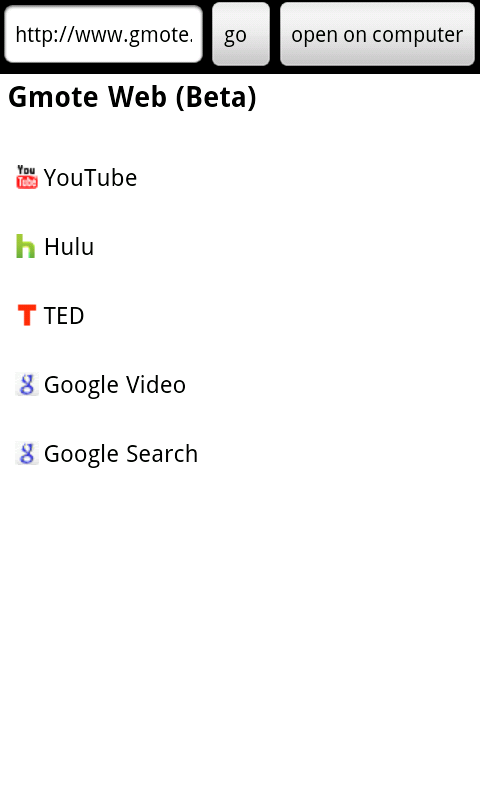
Task: Tap the open on computer button
Action: (377, 34)
